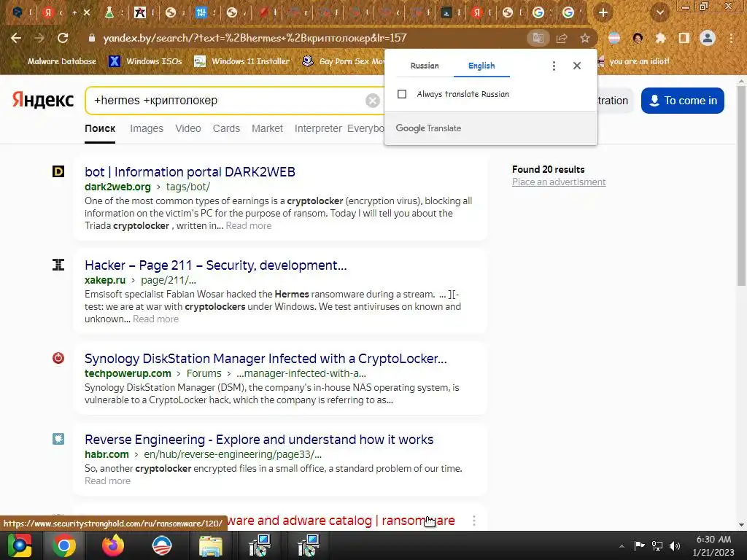Show hidden system tray icons
The height and width of the screenshot is (560, 747).
pos(622,546)
